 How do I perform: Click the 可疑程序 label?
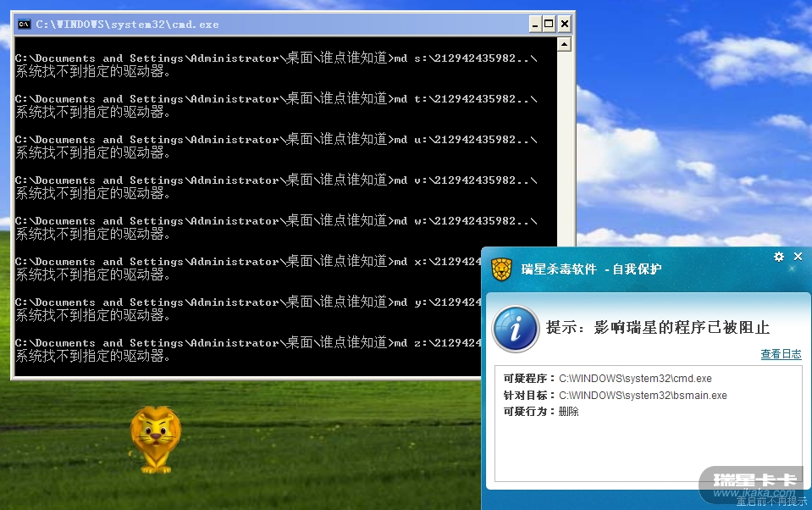(529, 379)
